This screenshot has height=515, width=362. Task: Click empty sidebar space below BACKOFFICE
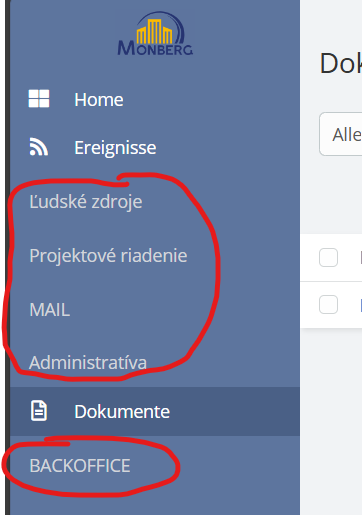(155, 503)
